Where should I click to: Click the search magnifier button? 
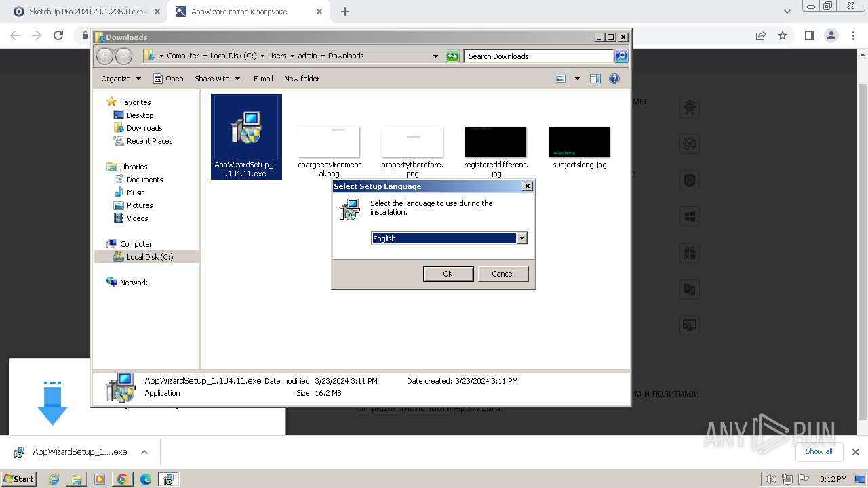click(x=621, y=56)
